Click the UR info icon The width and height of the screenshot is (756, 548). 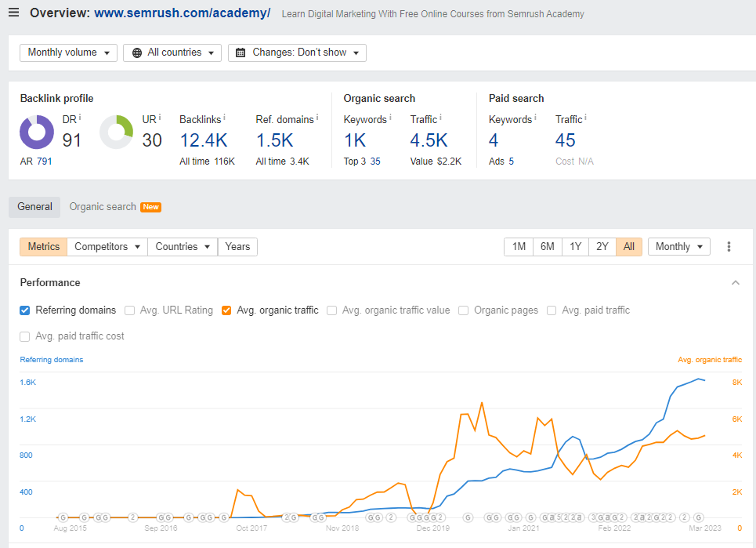coord(160,118)
